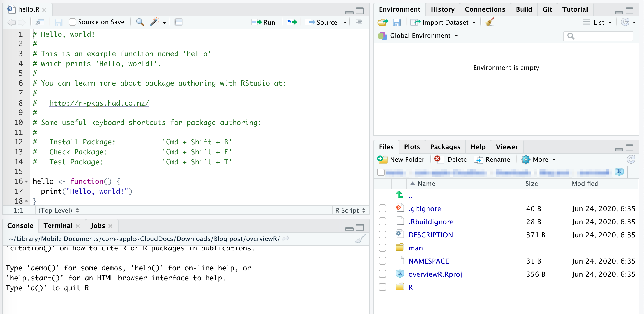The height and width of the screenshot is (314, 644).
Task: Click the Environment search field
Action: 598,36
